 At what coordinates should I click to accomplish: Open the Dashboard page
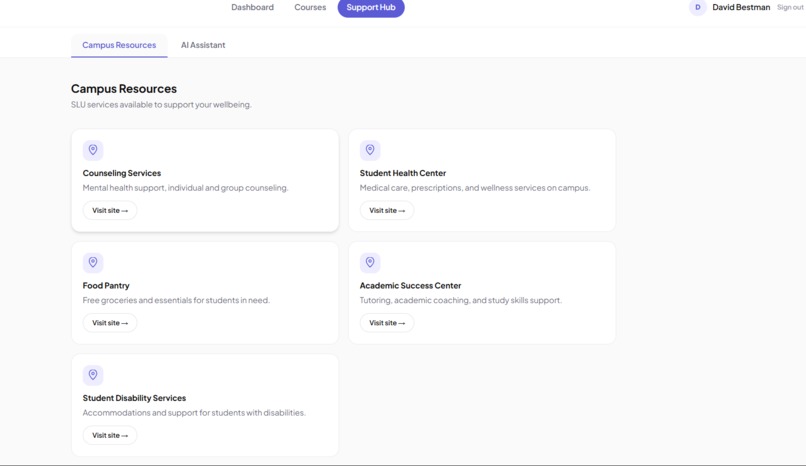click(252, 7)
